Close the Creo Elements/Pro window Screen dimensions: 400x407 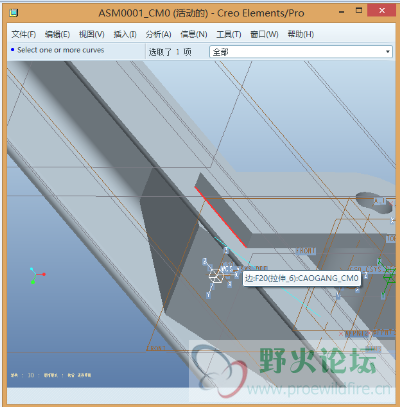point(382,11)
